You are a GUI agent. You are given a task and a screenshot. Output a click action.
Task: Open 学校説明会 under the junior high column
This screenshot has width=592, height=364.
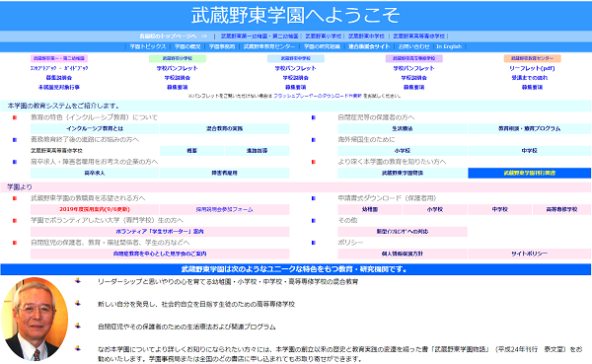coord(296,78)
